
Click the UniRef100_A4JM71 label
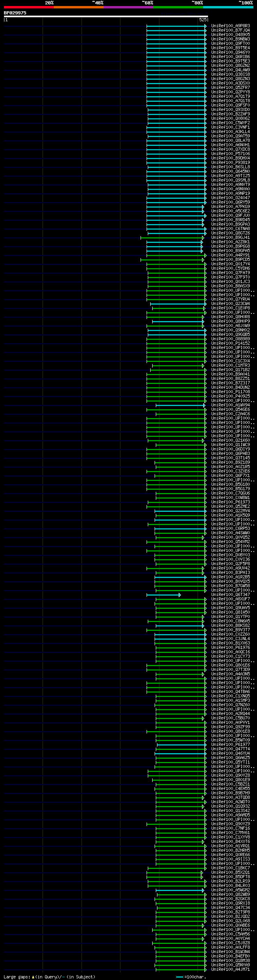click(230, 969)
